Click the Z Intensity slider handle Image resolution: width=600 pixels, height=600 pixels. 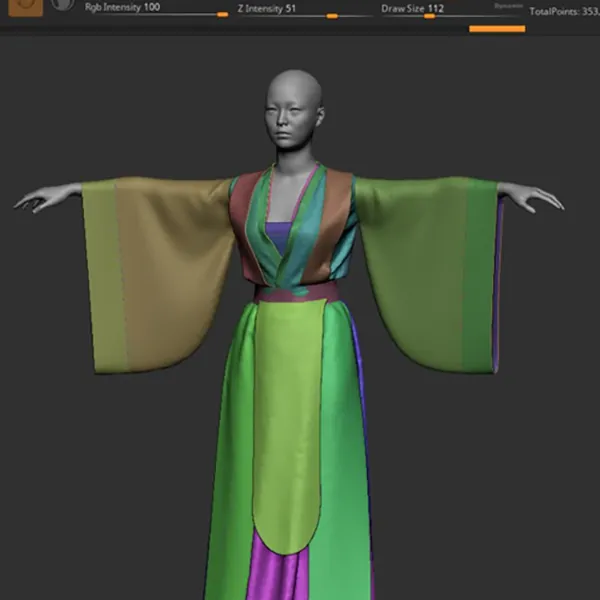332,16
